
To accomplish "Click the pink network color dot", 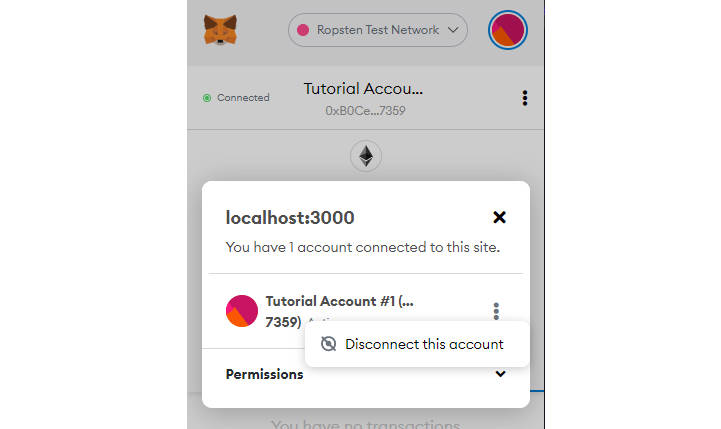I will [x=303, y=30].
